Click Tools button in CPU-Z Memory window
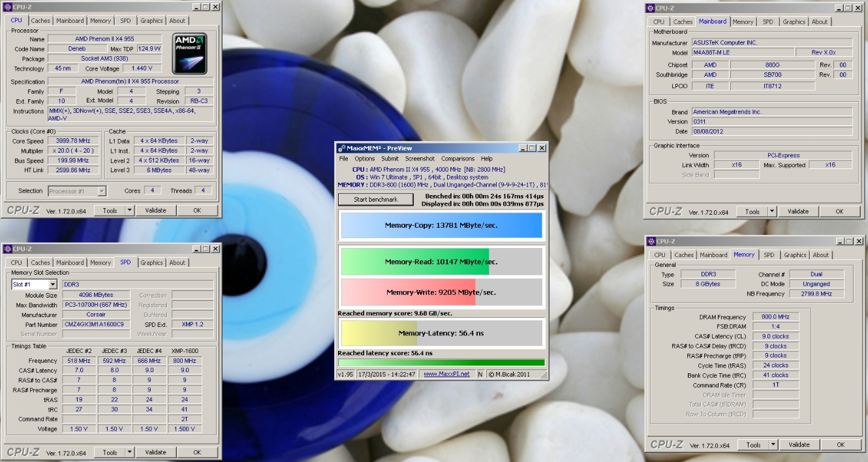868x462 pixels. [x=754, y=445]
